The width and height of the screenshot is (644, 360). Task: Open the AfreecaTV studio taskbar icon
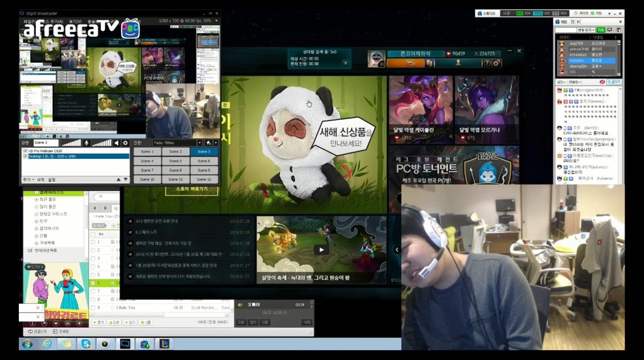coord(144,344)
